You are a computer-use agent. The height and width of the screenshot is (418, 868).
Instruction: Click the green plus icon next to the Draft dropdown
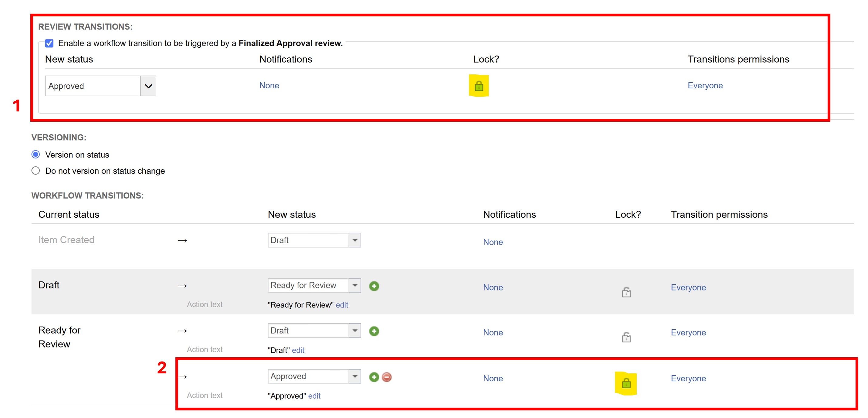374,331
